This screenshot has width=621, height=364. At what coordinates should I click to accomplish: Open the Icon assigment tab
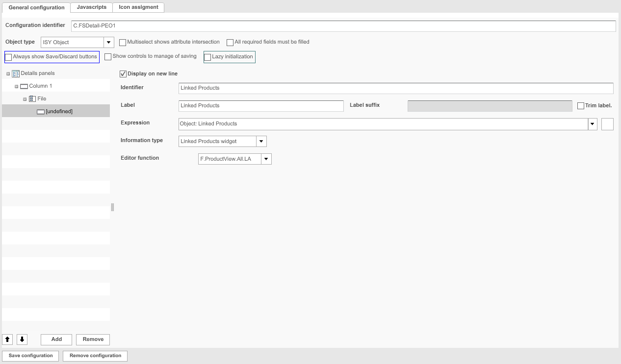pyautogui.click(x=138, y=7)
